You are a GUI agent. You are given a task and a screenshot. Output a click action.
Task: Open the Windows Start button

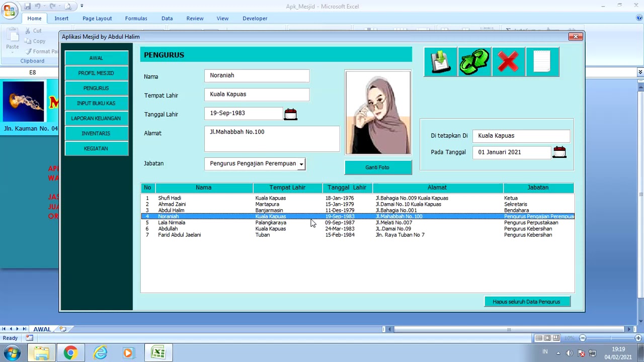pyautogui.click(x=11, y=353)
